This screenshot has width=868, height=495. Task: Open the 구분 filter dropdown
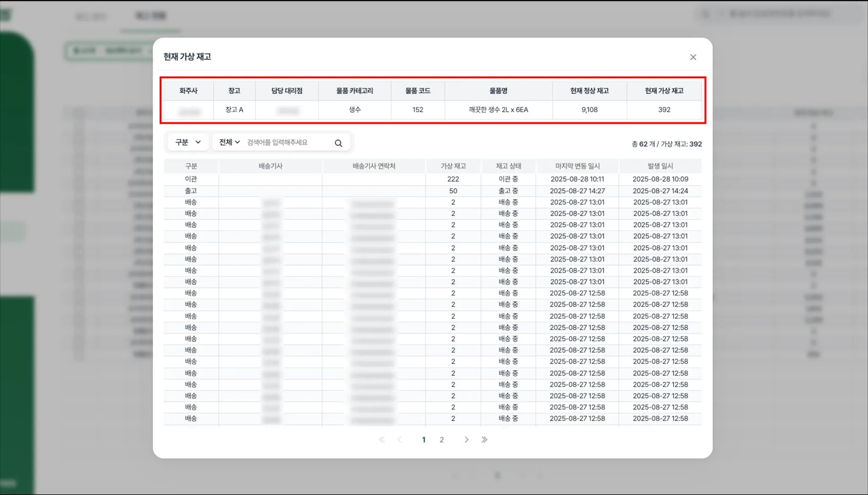tap(188, 142)
